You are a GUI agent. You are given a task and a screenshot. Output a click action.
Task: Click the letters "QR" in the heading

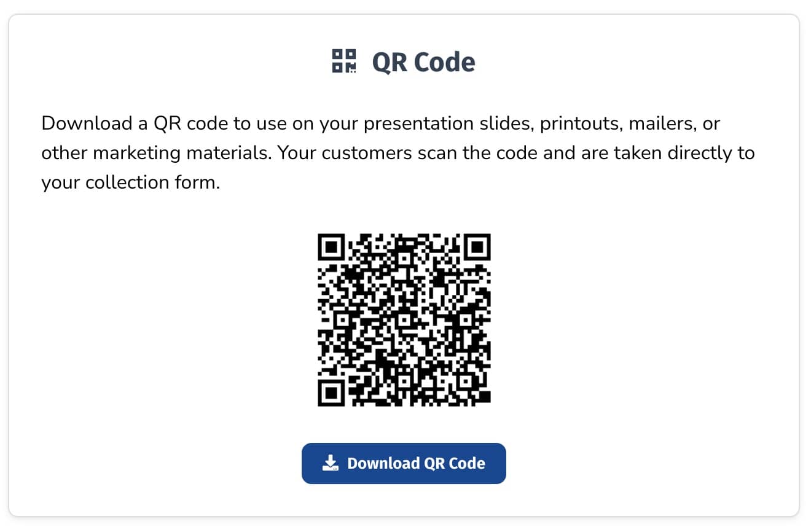[389, 62]
